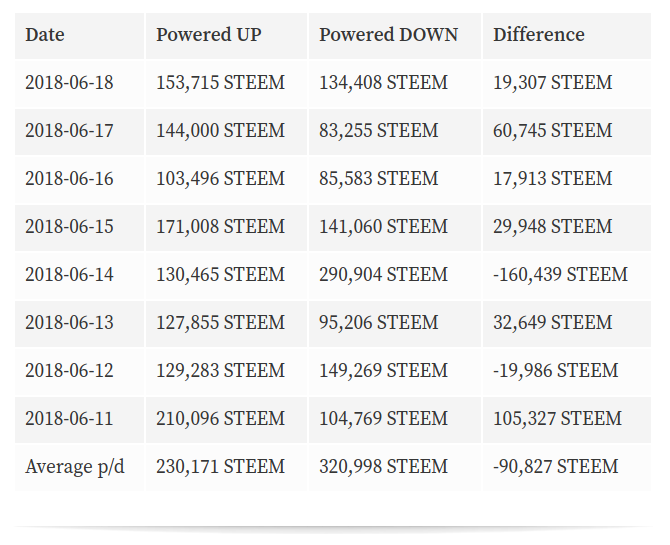
Task: Click the 2018-06-16 date cell
Action: click(80, 179)
